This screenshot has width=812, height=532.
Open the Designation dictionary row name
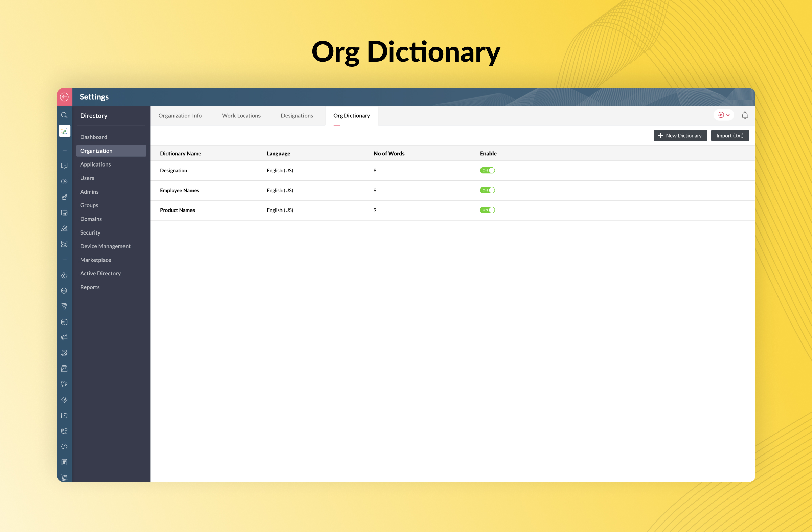(x=174, y=170)
